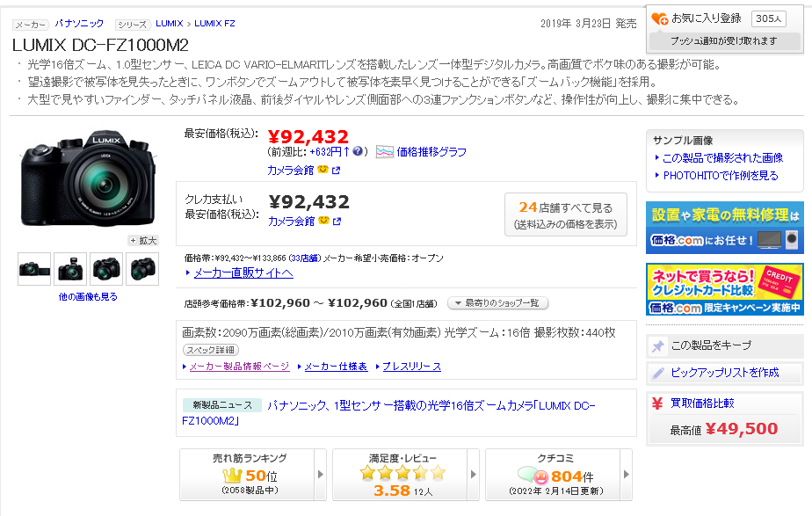Open 価格推移グラフ link
This screenshot has width=812, height=516.
click(x=431, y=152)
